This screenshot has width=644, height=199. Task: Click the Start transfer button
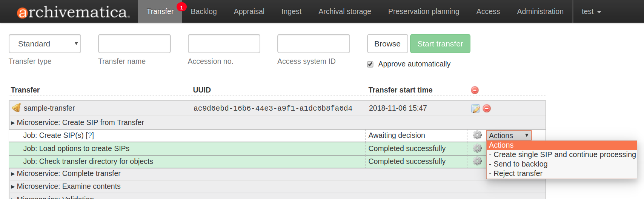click(x=440, y=44)
